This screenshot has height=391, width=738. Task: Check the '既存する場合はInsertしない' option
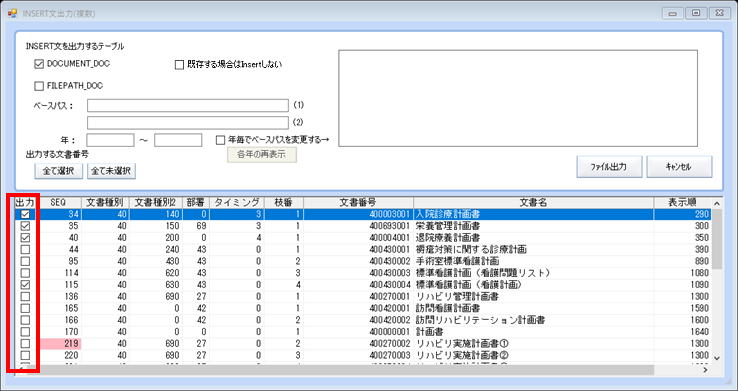pyautogui.click(x=179, y=65)
